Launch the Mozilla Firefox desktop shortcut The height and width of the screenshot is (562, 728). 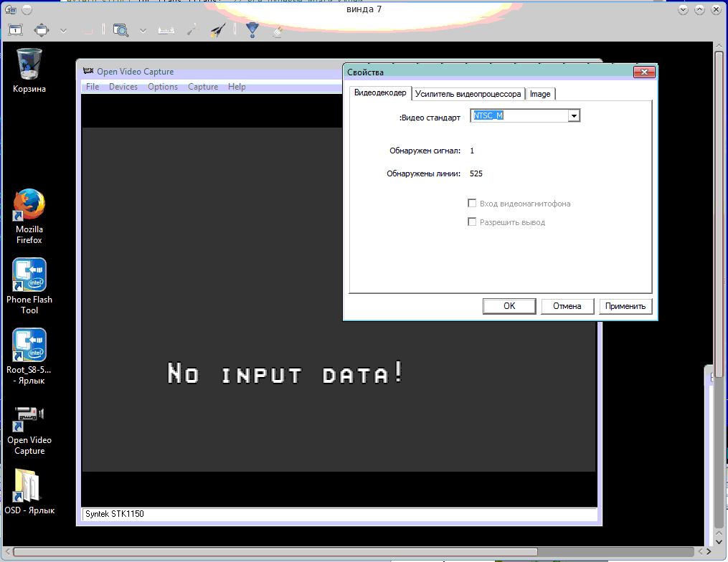(x=29, y=206)
